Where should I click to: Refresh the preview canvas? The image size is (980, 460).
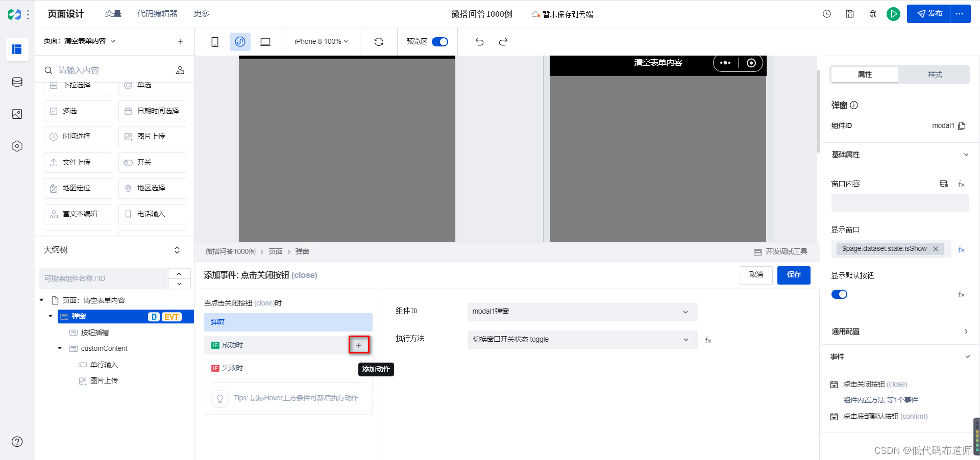pyautogui.click(x=379, y=42)
